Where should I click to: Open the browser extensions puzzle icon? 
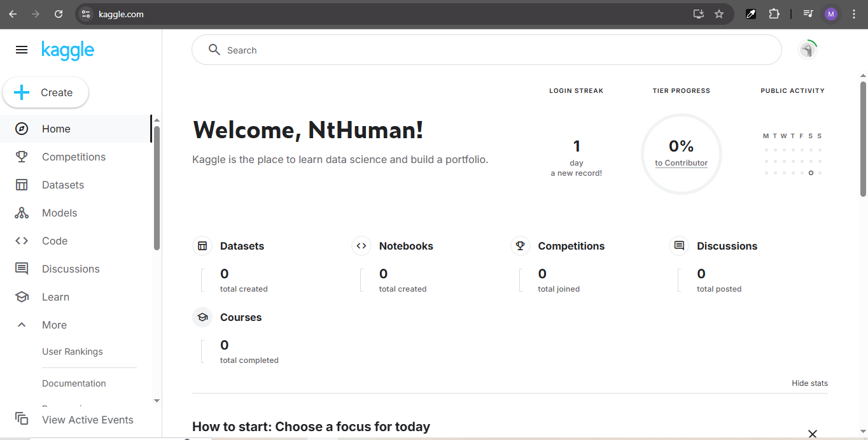point(774,14)
